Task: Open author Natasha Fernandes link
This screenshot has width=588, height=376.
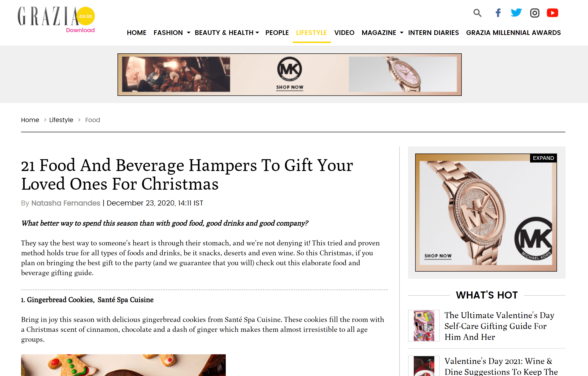Action: (66, 203)
